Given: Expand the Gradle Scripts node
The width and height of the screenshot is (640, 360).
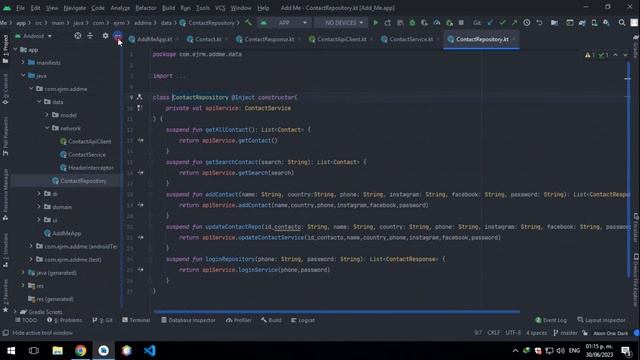Looking at the screenshot, I should point(16,312).
